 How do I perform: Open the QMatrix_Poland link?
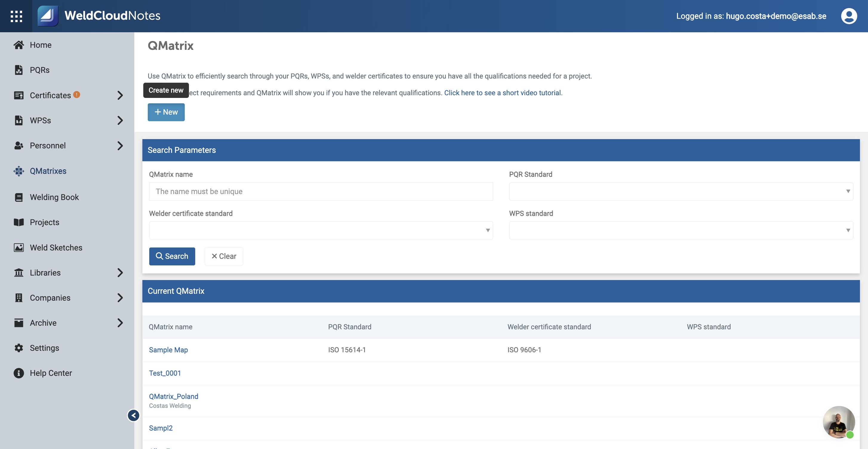[x=173, y=396]
